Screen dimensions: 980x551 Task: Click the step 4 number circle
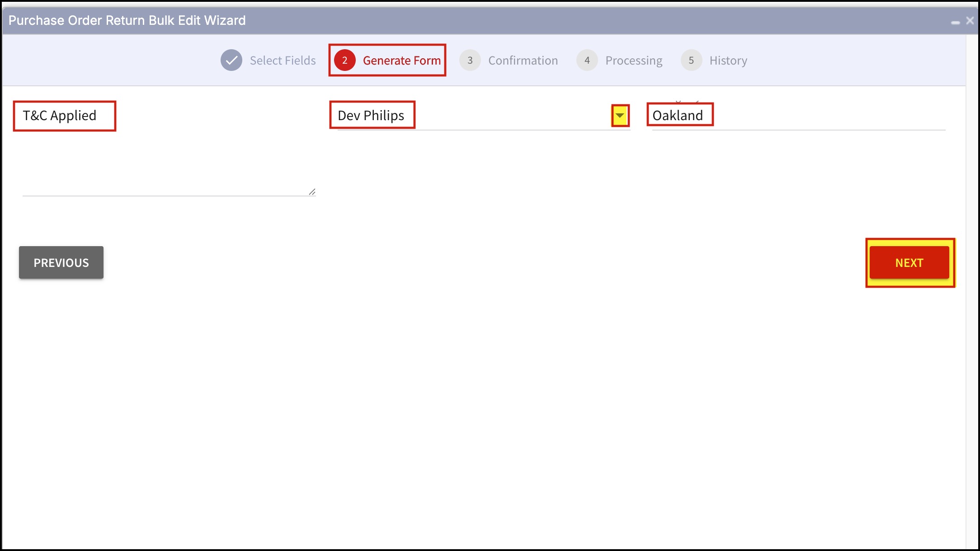(587, 60)
